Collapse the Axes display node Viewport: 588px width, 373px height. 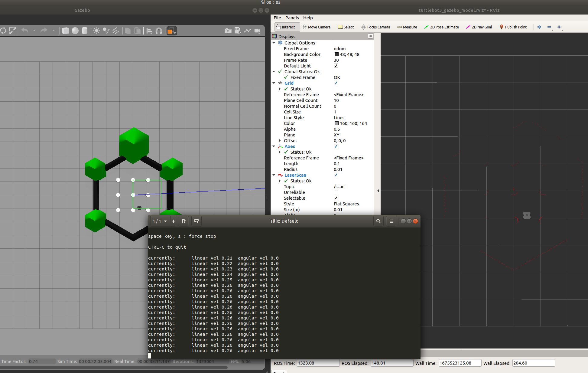(274, 146)
